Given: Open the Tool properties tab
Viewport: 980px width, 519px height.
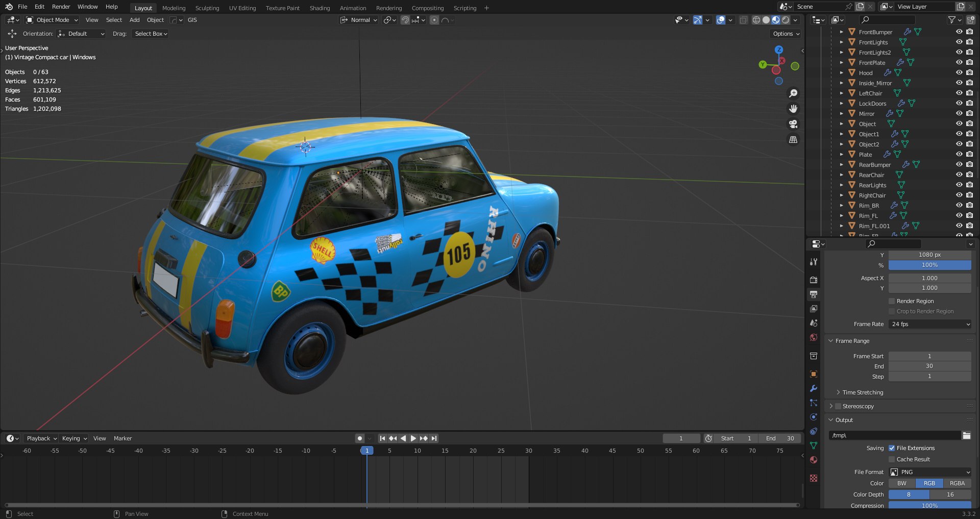Looking at the screenshot, I should click(814, 262).
